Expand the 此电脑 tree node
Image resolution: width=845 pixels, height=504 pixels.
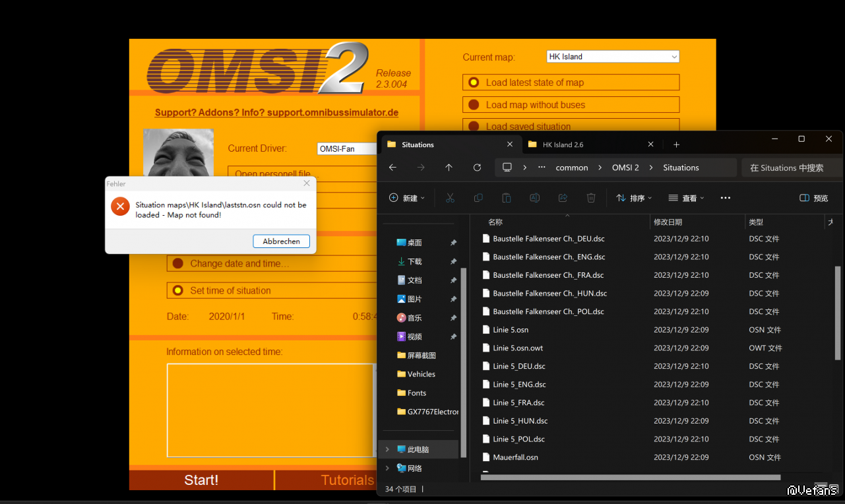click(x=387, y=449)
